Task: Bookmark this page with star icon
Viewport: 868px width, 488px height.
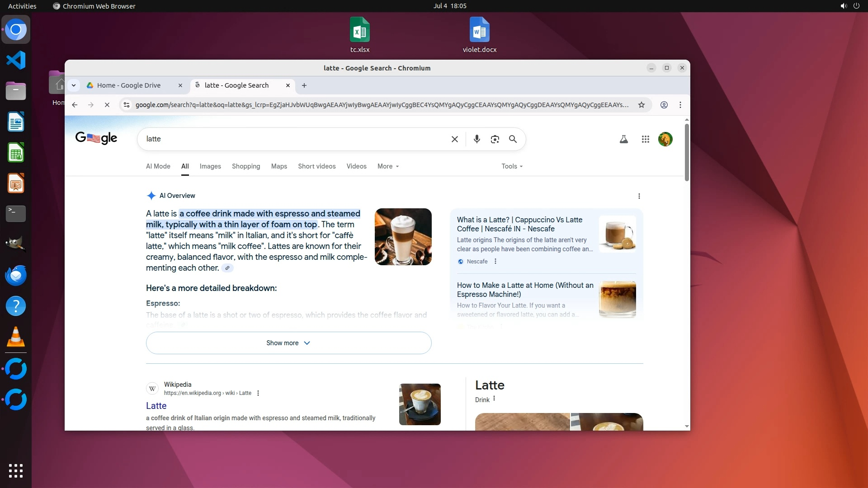Action: point(641,105)
